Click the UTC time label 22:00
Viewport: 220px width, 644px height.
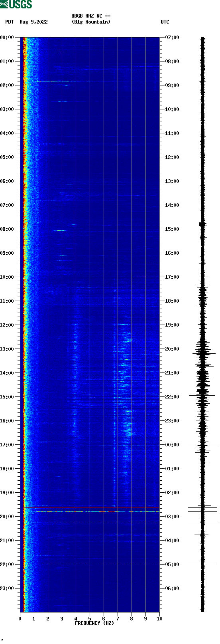click(172, 397)
